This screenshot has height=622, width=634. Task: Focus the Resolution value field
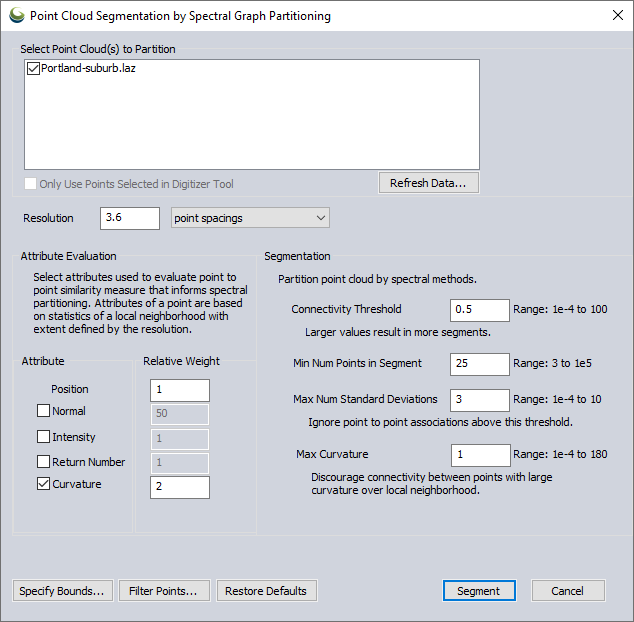(x=130, y=218)
